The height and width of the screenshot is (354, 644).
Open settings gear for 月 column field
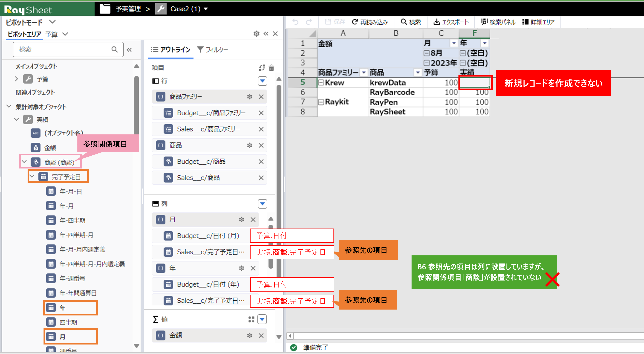click(x=241, y=219)
